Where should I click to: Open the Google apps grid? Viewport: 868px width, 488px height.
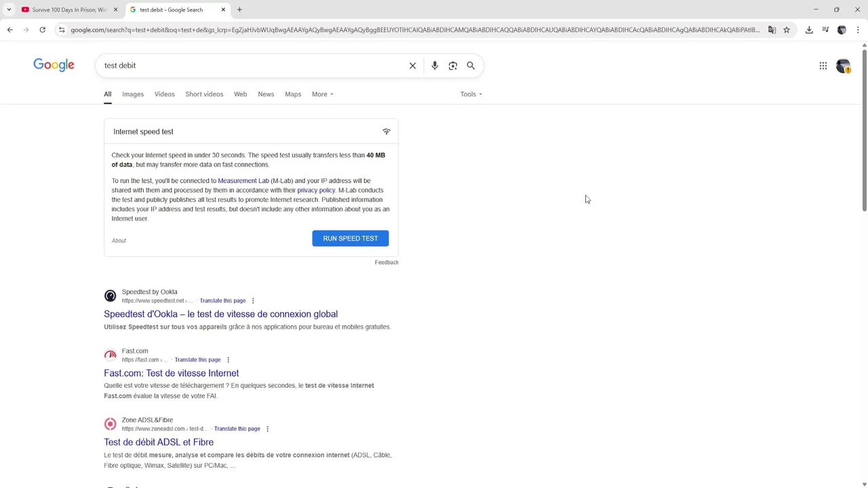tap(823, 66)
